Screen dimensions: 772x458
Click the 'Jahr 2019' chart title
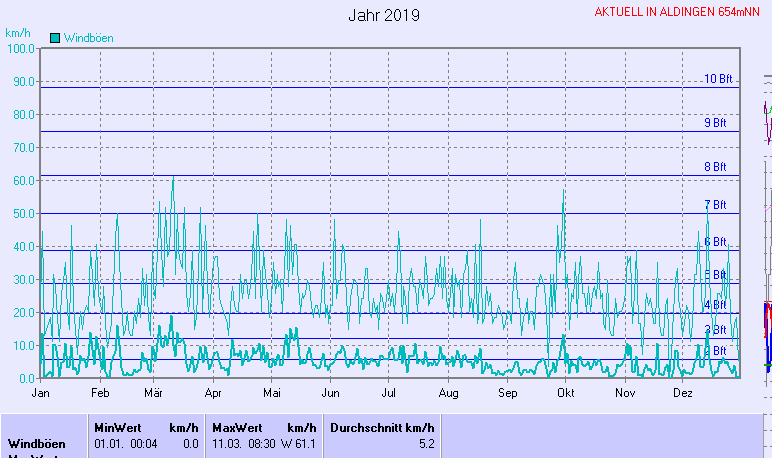pos(384,15)
